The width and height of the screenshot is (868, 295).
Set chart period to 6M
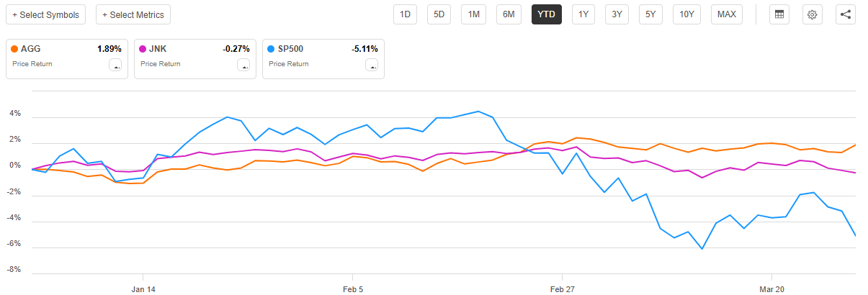pos(509,14)
